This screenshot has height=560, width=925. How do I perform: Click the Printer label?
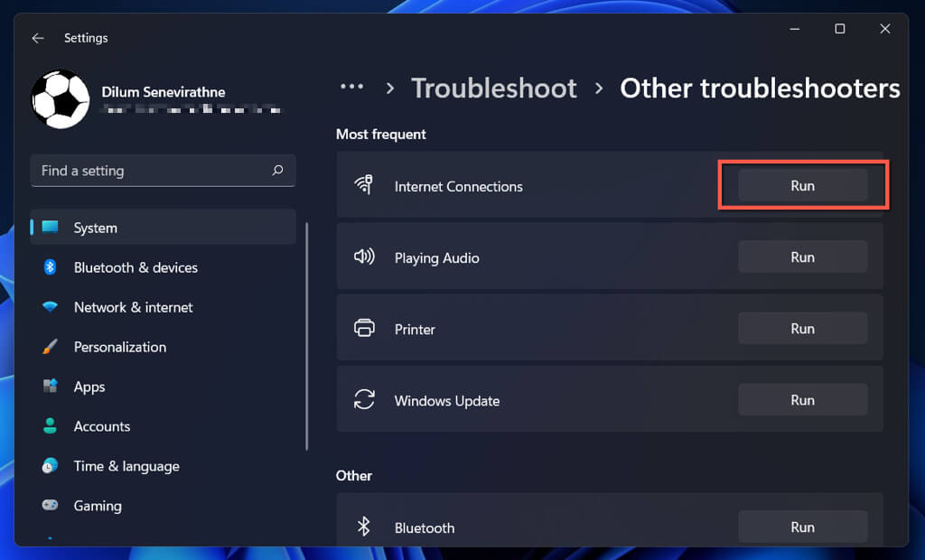pyautogui.click(x=415, y=330)
